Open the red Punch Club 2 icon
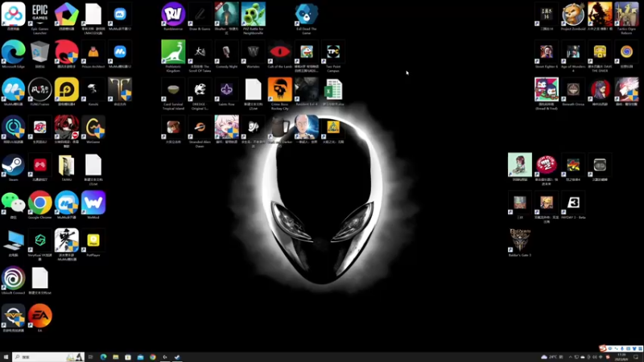Image resolution: width=644 pixels, height=362 pixels. pyautogui.click(x=547, y=170)
